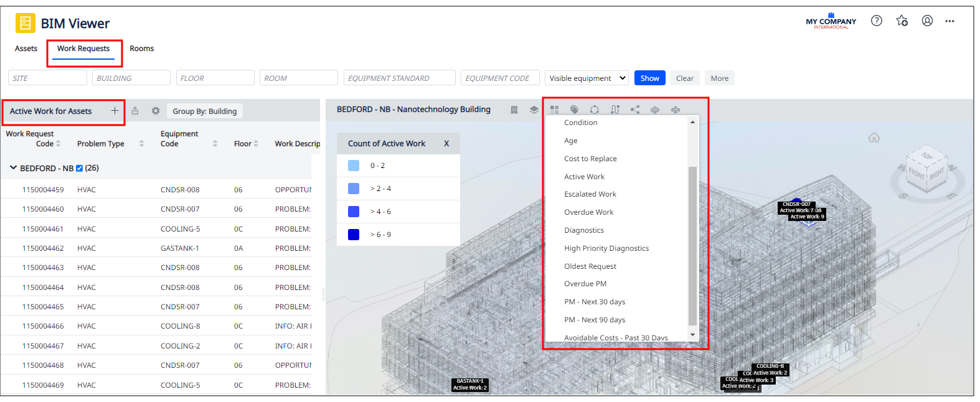Click the home view icon in 3D viewer
The width and height of the screenshot is (980, 402).
[x=874, y=138]
